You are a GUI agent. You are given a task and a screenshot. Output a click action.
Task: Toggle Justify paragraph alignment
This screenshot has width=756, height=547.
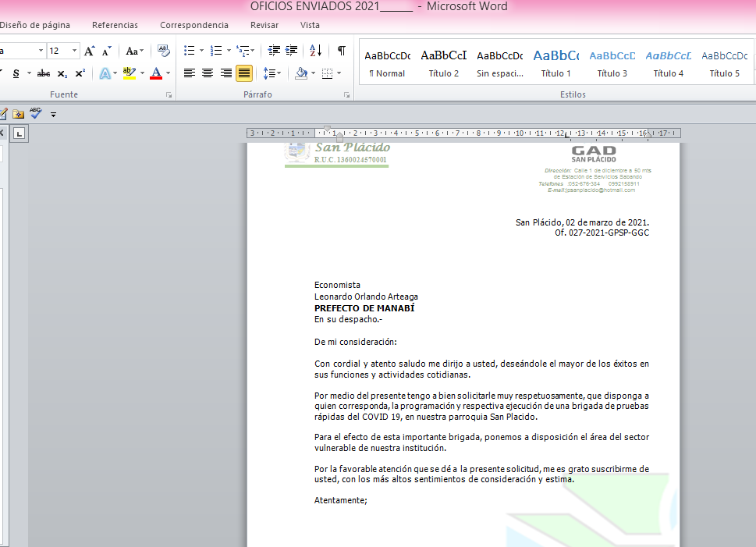click(244, 73)
